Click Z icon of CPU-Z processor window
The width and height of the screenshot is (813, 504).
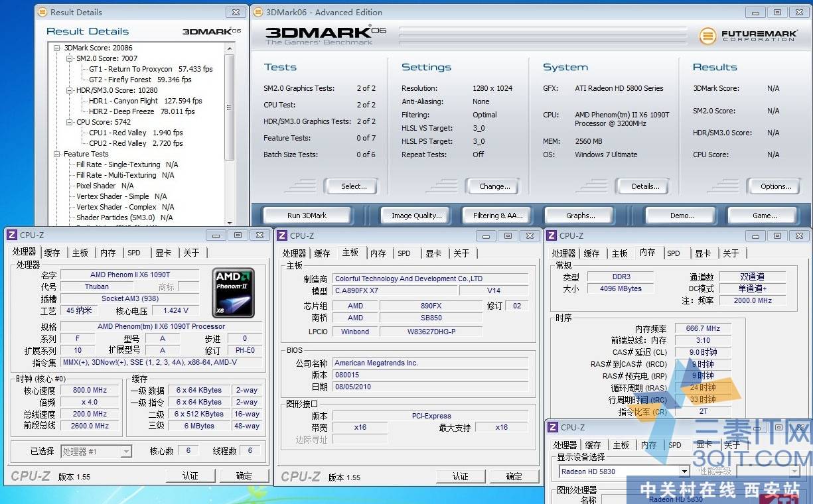[12, 235]
